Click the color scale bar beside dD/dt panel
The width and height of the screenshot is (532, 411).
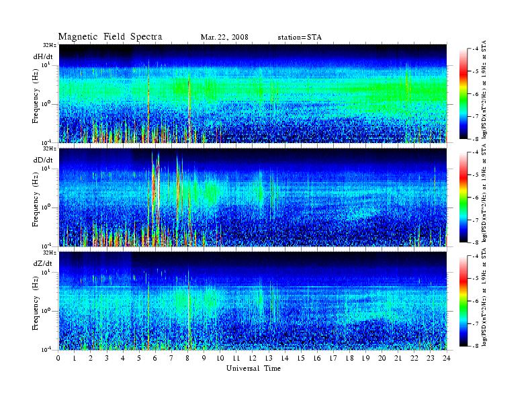(463, 197)
